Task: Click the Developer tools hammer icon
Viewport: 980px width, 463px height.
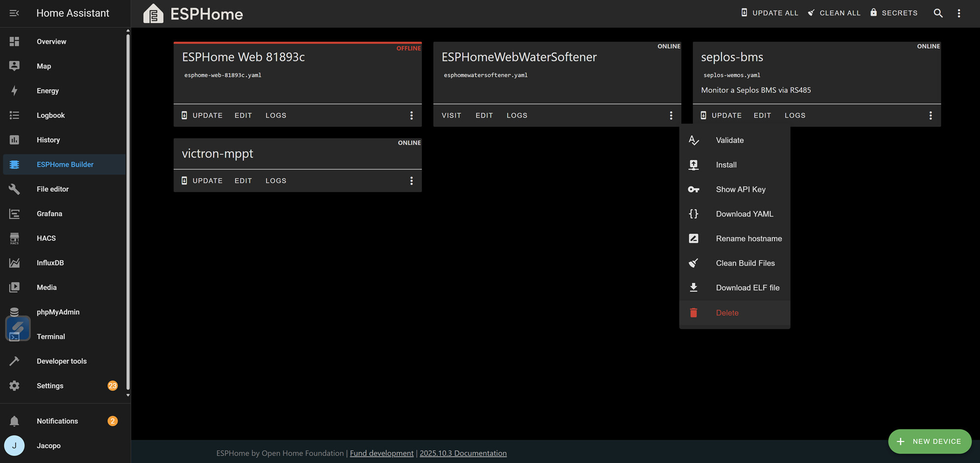Action: [x=14, y=361]
